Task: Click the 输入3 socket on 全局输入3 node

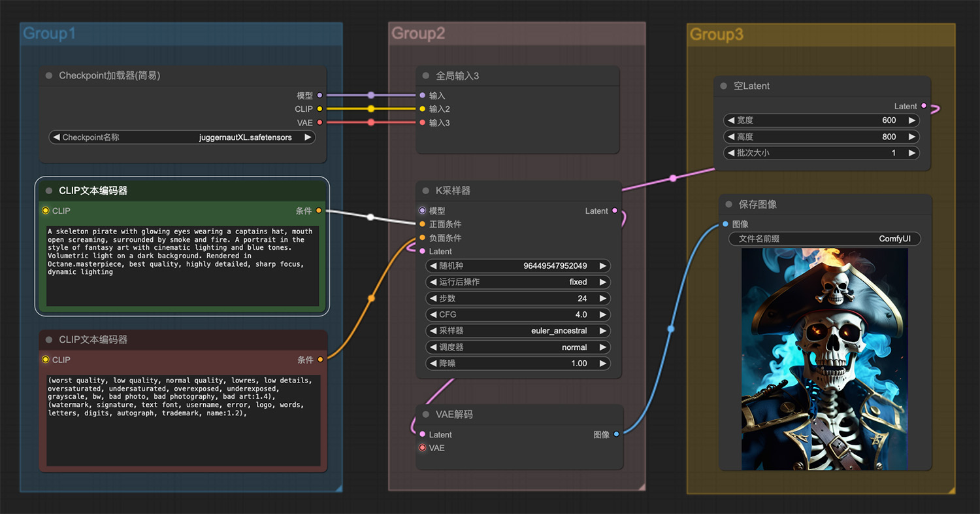Action: (423, 122)
